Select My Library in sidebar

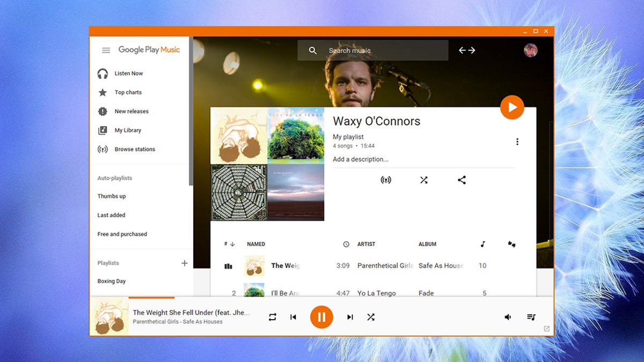click(x=128, y=130)
